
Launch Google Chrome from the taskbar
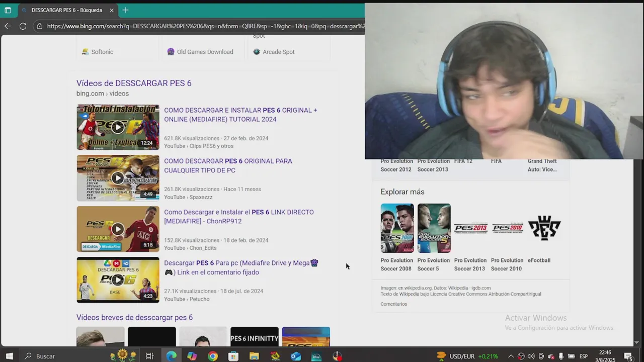coord(213,356)
